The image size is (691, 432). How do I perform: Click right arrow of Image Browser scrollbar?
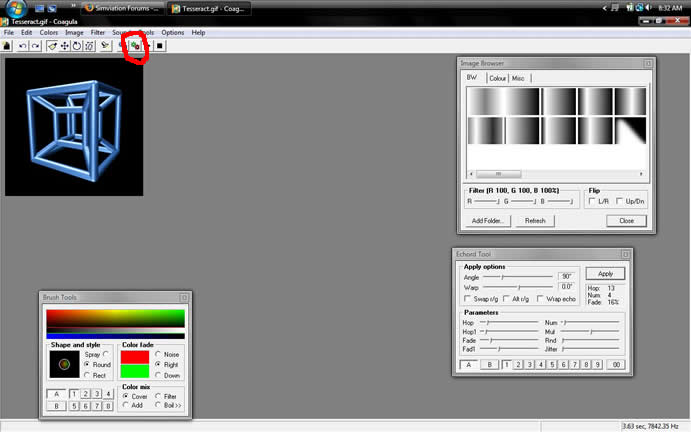pos(641,174)
